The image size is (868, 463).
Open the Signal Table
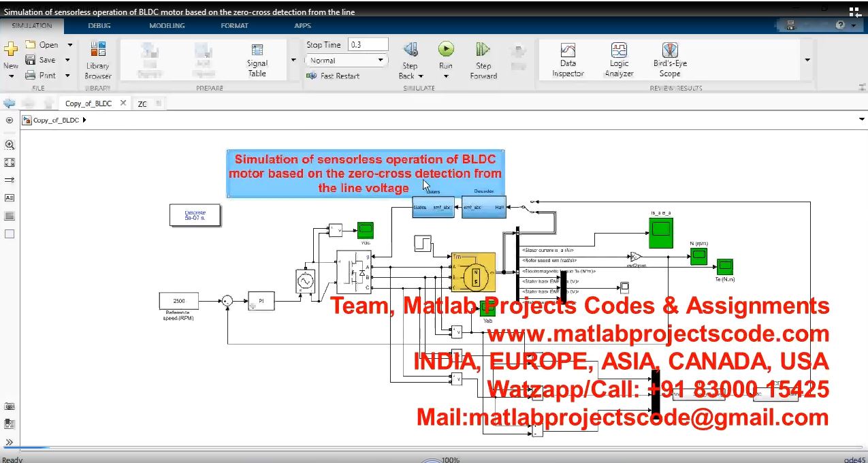coord(257,60)
